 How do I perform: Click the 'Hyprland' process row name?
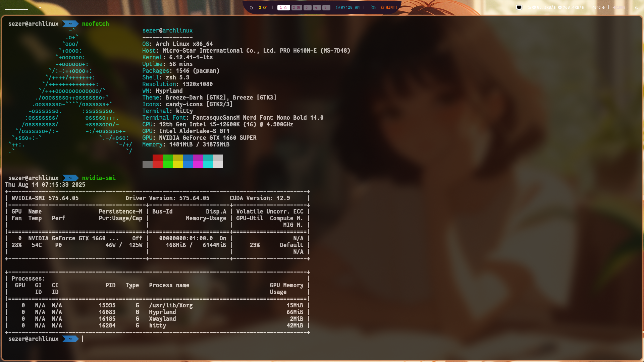tap(162, 312)
